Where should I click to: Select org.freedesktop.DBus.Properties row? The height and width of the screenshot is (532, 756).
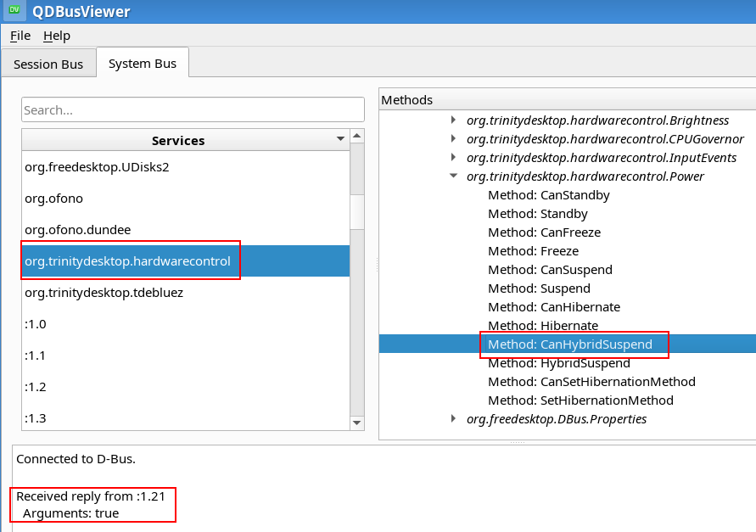point(557,419)
